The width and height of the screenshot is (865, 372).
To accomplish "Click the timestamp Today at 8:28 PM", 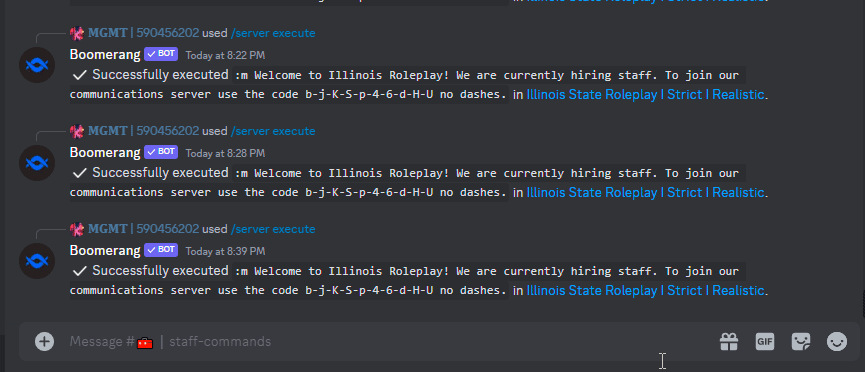I will click(225, 153).
